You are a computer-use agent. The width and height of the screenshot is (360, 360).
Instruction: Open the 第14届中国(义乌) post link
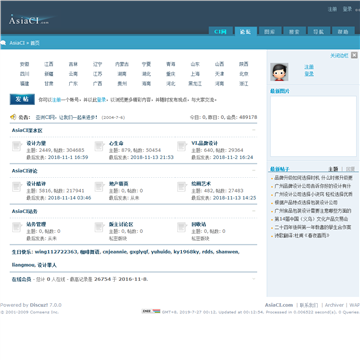(311, 219)
